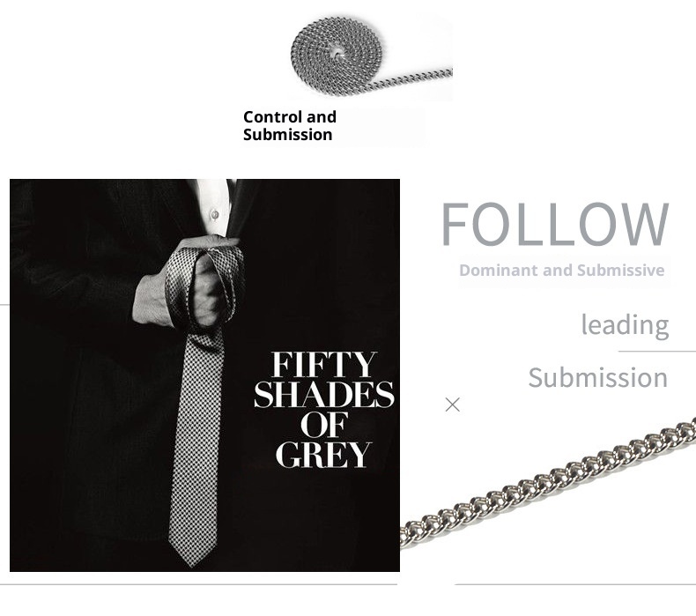Click the white shirt button in poster
Image resolution: width=696 pixels, height=616 pixels.
215,215
